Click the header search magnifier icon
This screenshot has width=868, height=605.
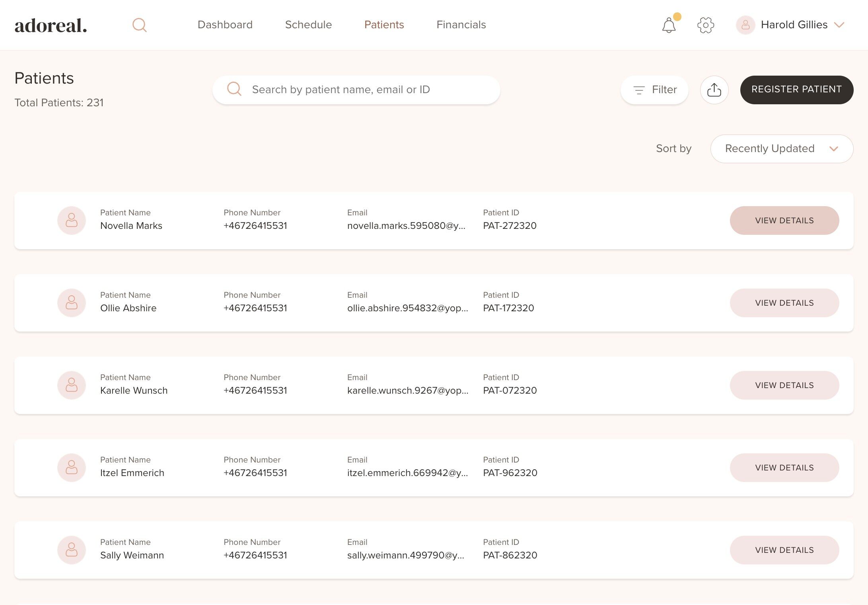(140, 25)
